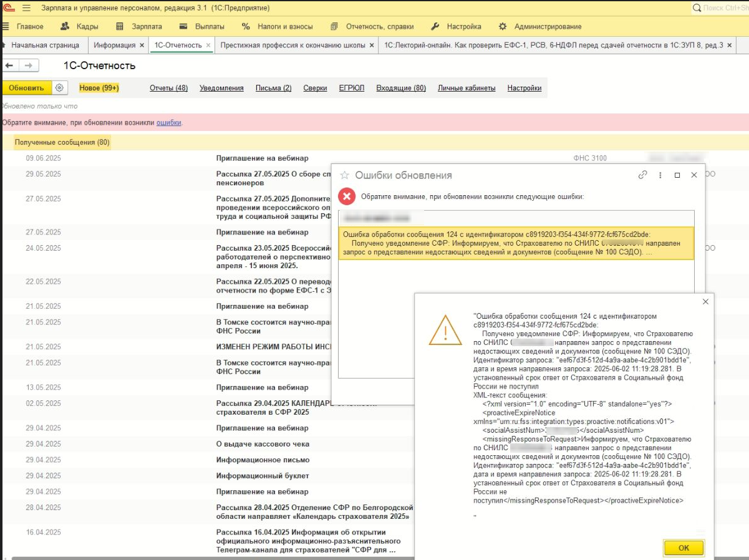Get link to the Ошибки обновления window
Viewport: 749px width, 560px height.
pyautogui.click(x=643, y=175)
